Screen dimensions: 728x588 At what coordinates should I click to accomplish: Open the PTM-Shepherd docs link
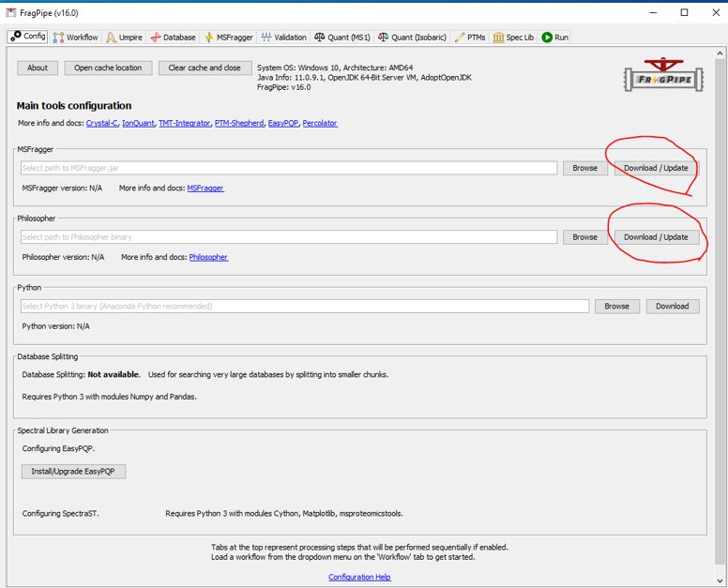point(239,123)
